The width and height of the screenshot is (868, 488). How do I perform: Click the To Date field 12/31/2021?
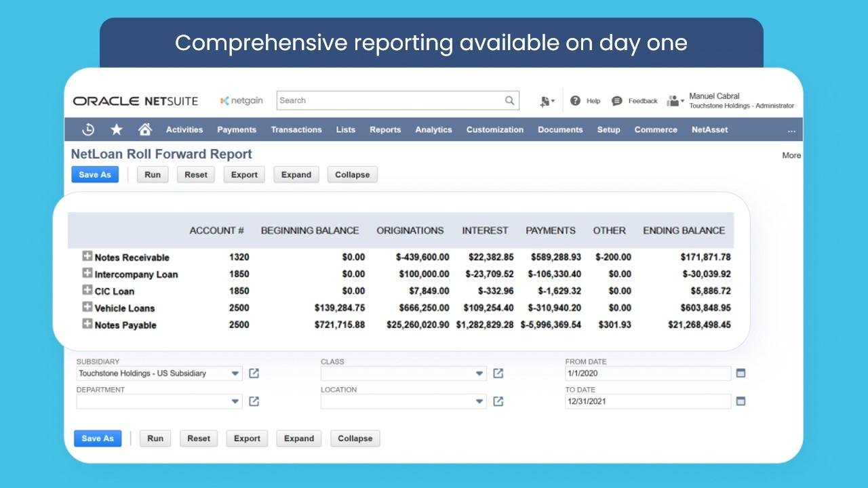coord(648,401)
